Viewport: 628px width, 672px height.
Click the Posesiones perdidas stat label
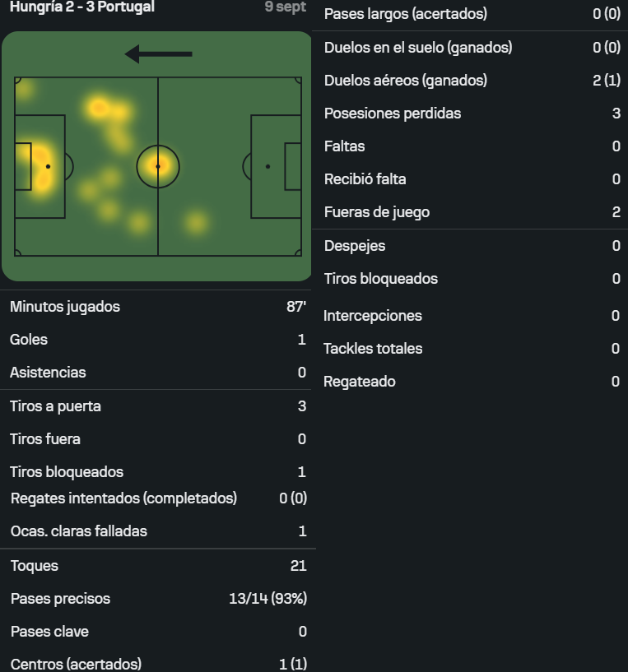click(x=393, y=114)
